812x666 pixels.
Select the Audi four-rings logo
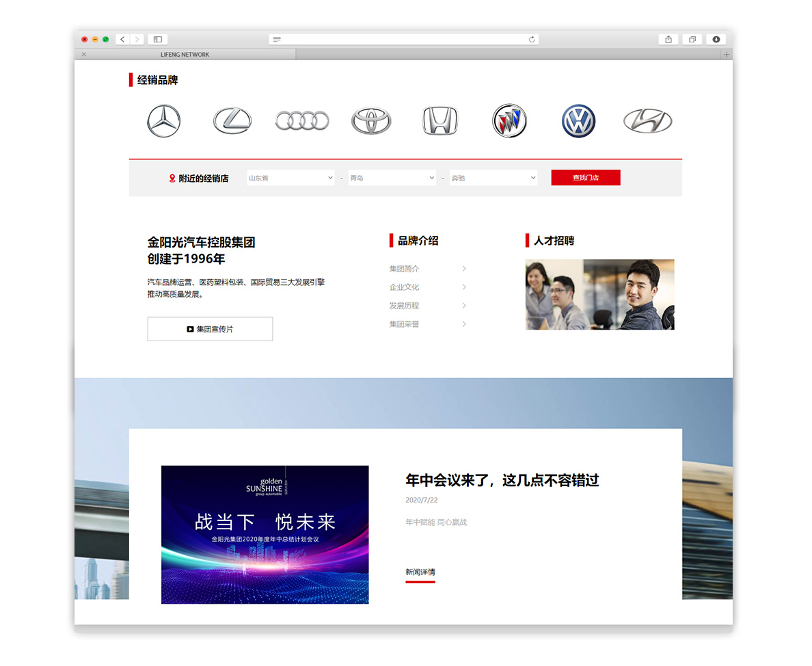pyautogui.click(x=302, y=121)
